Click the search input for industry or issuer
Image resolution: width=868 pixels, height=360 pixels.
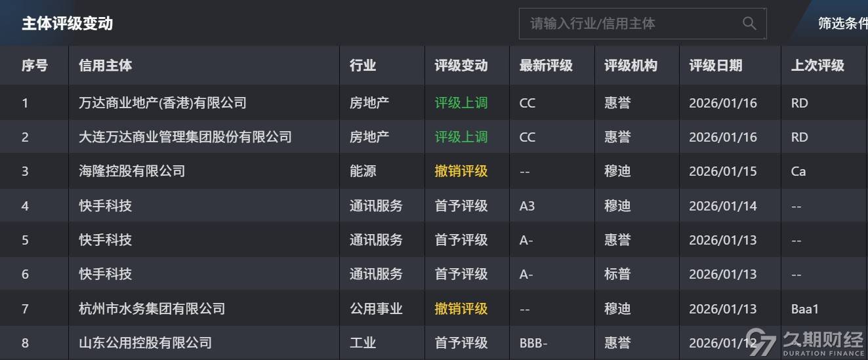pos(630,24)
